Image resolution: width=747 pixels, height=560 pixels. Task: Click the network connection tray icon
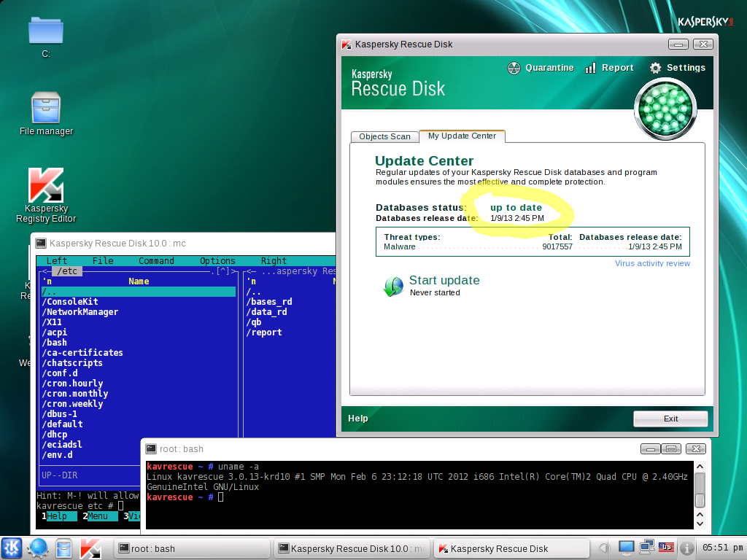[646, 548]
